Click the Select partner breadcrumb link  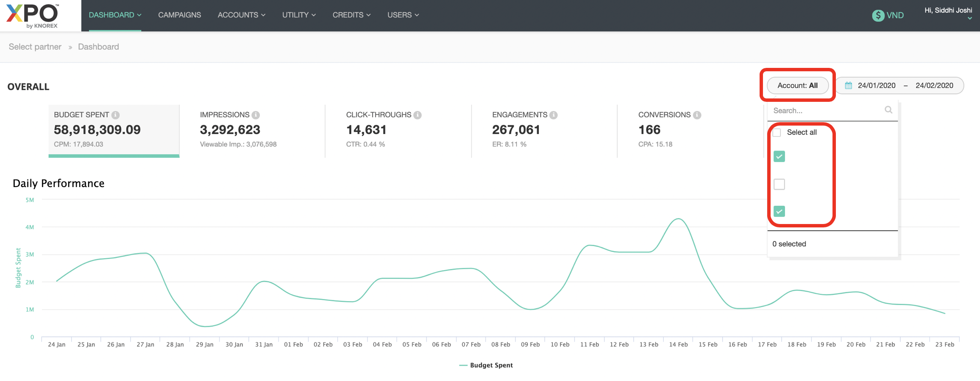pos(35,47)
